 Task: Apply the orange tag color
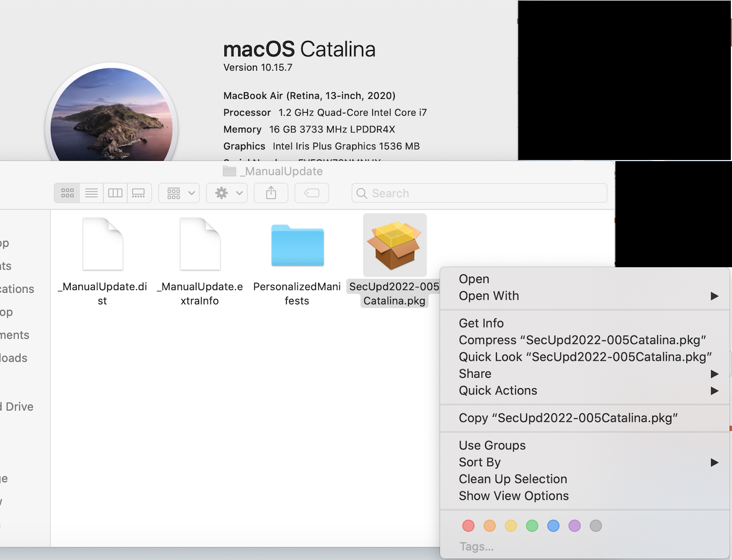pyautogui.click(x=489, y=526)
